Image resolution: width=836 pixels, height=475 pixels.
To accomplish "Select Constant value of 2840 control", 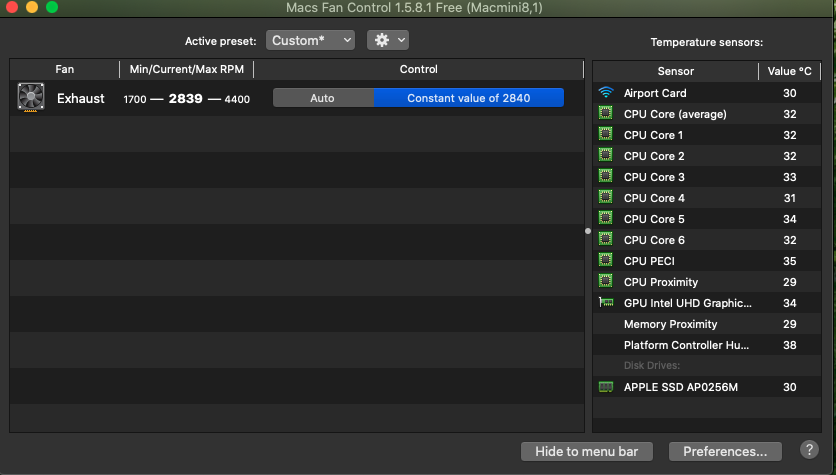I will pos(469,98).
